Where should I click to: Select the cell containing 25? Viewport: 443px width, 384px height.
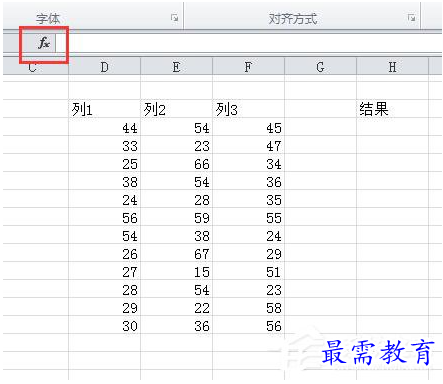105,163
